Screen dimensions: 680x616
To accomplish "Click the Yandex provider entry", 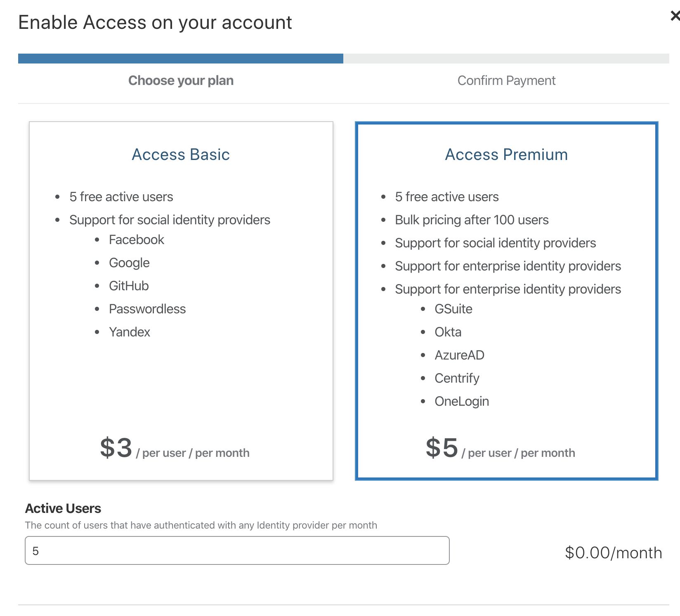I will 130,332.
